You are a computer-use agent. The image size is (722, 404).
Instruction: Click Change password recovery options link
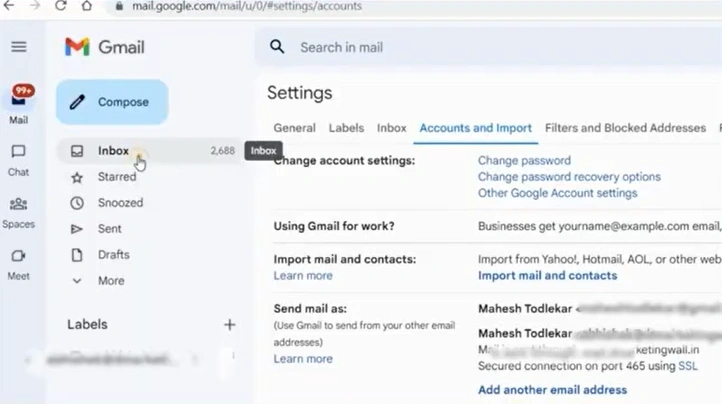point(569,177)
